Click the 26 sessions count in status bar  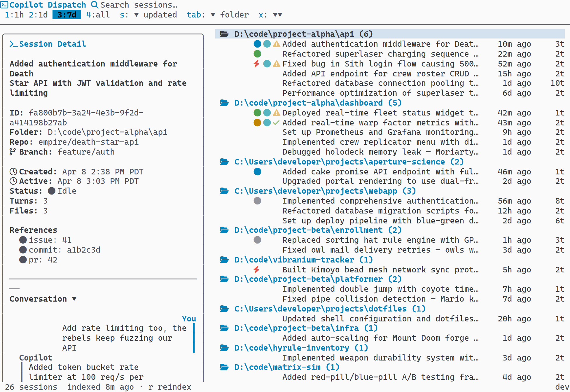pos(31,387)
